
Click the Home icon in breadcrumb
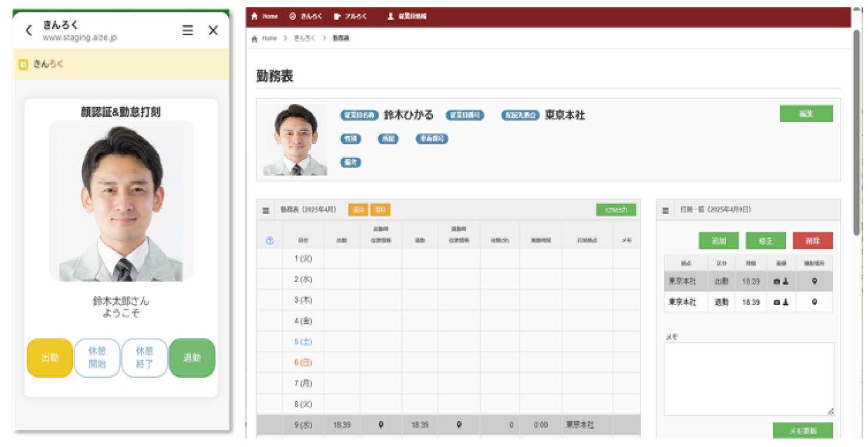tap(254, 39)
